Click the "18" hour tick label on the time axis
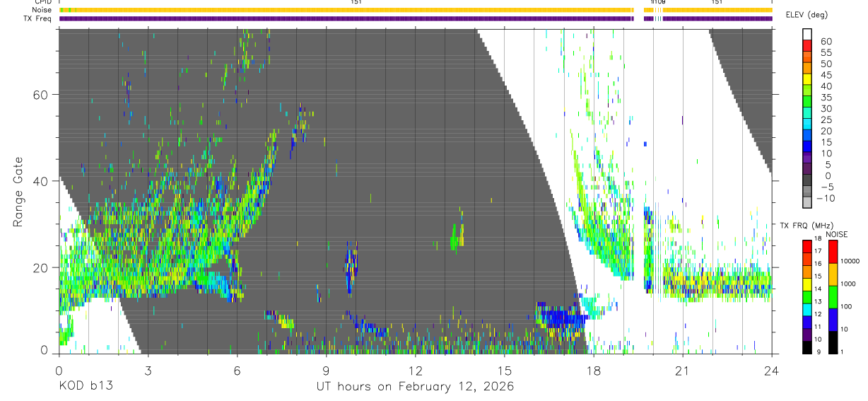The height and width of the screenshot is (401, 868). [593, 370]
